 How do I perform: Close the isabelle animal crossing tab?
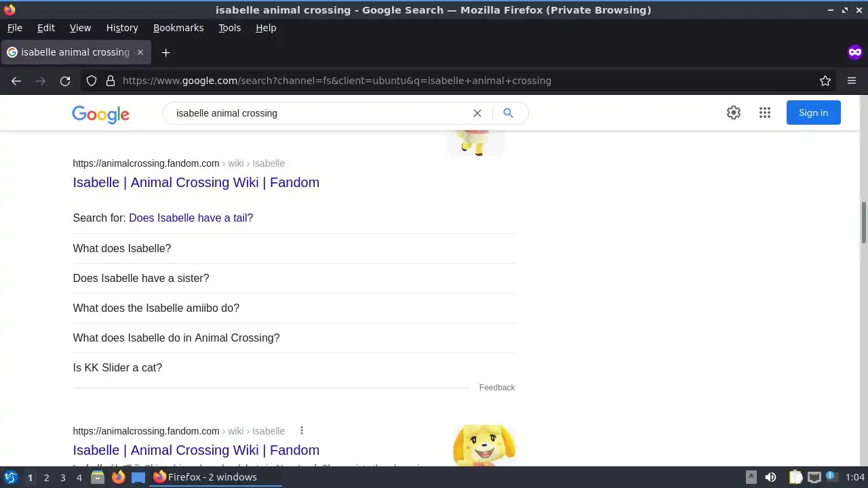pos(140,52)
